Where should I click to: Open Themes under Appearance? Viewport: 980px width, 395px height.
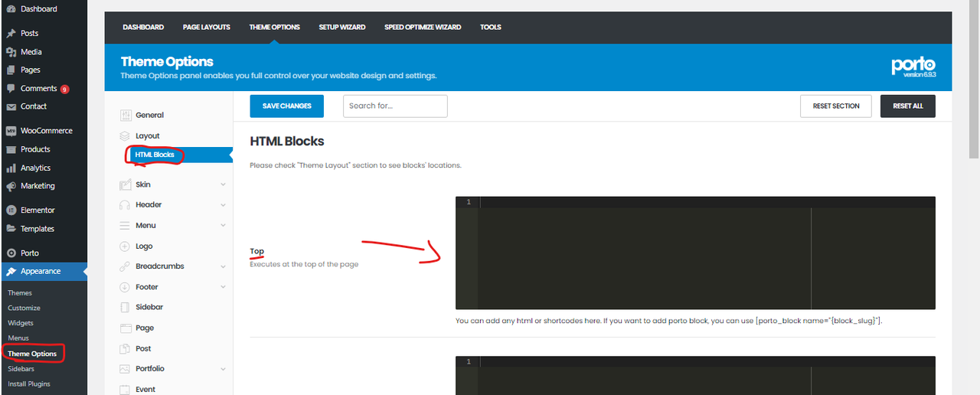pyautogui.click(x=20, y=293)
